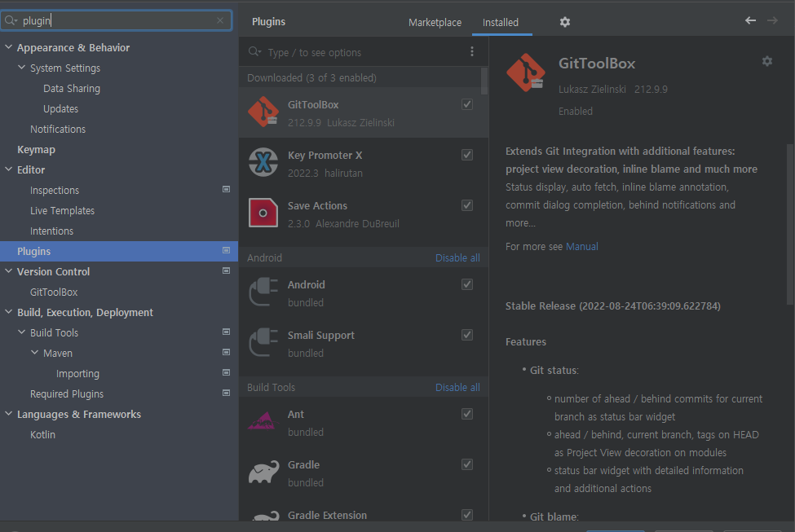Click the plugin description scrollbar

click(790, 224)
